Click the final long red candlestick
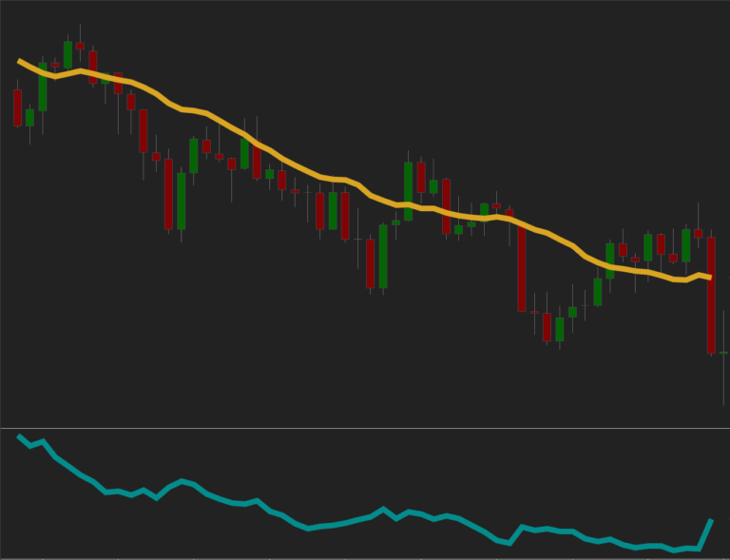730x560 pixels. point(711,295)
